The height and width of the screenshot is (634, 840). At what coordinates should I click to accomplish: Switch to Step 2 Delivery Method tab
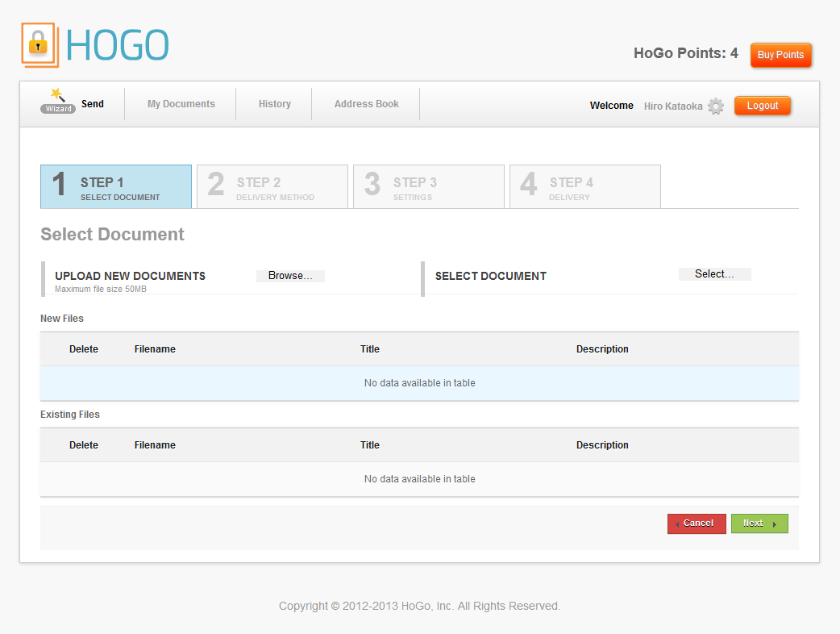[272, 187]
